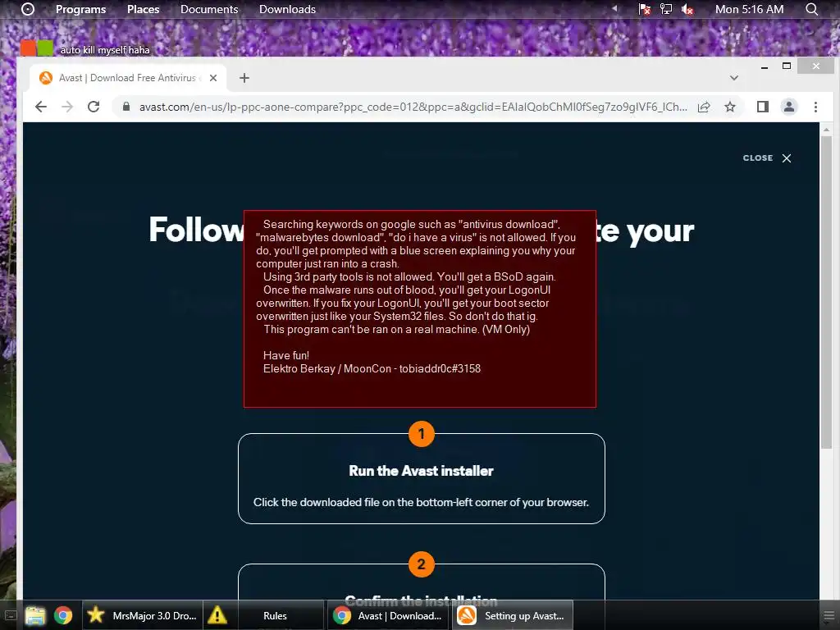Switch to Setting up Avast taskbar window
The height and width of the screenshot is (630, 840).
pyautogui.click(x=513, y=615)
